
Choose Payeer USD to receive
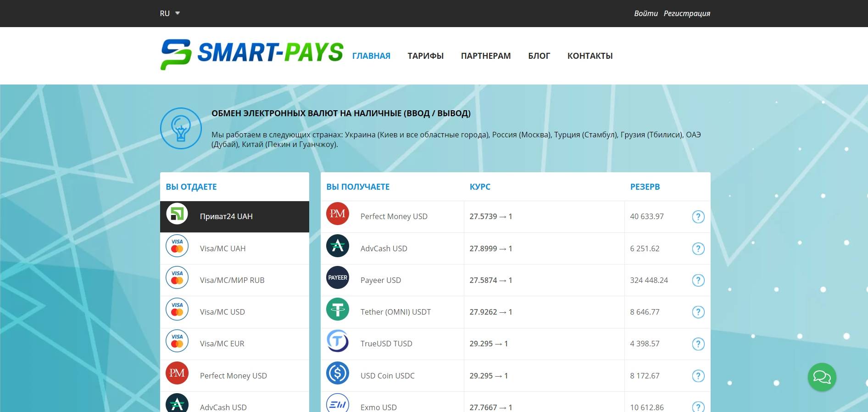pyautogui.click(x=380, y=280)
